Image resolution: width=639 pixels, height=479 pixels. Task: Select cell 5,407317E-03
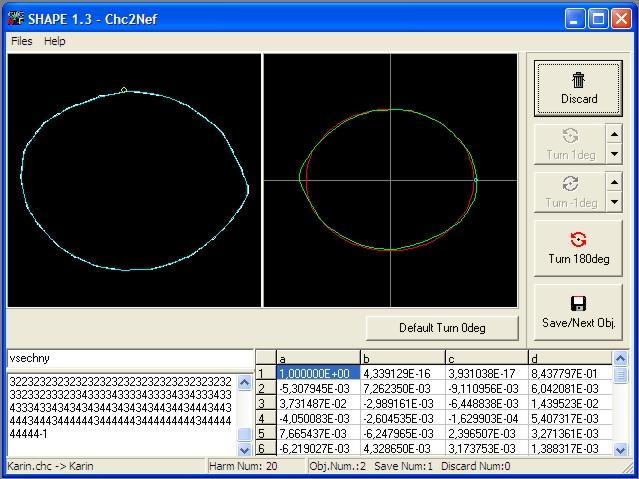click(x=571, y=419)
